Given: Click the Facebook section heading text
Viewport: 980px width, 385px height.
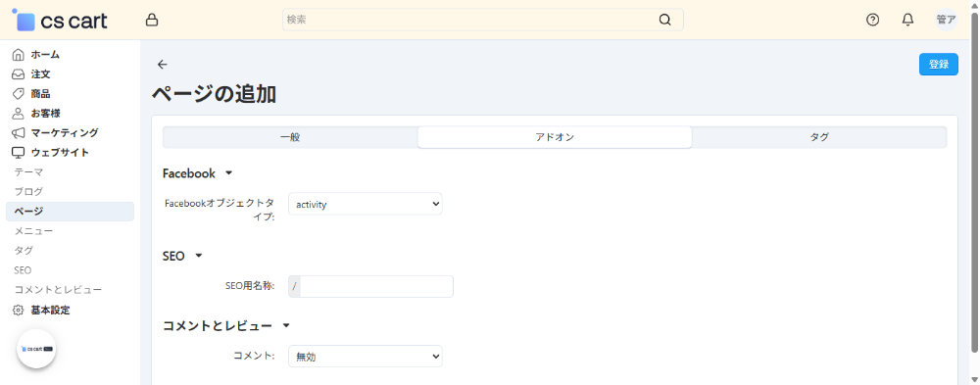Looking at the screenshot, I should point(189,173).
